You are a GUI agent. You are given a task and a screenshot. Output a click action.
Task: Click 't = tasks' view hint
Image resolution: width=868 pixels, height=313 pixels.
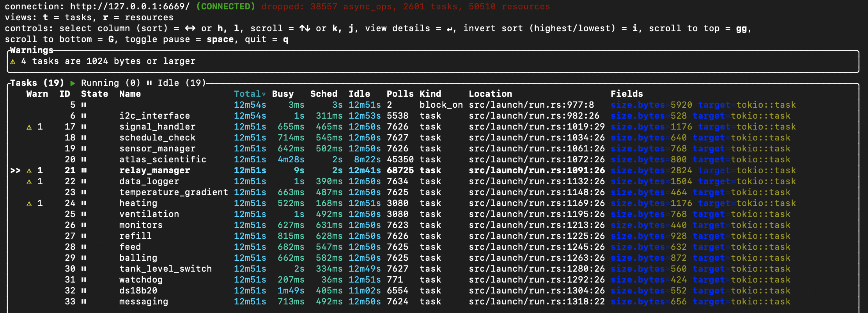pyautogui.click(x=67, y=18)
